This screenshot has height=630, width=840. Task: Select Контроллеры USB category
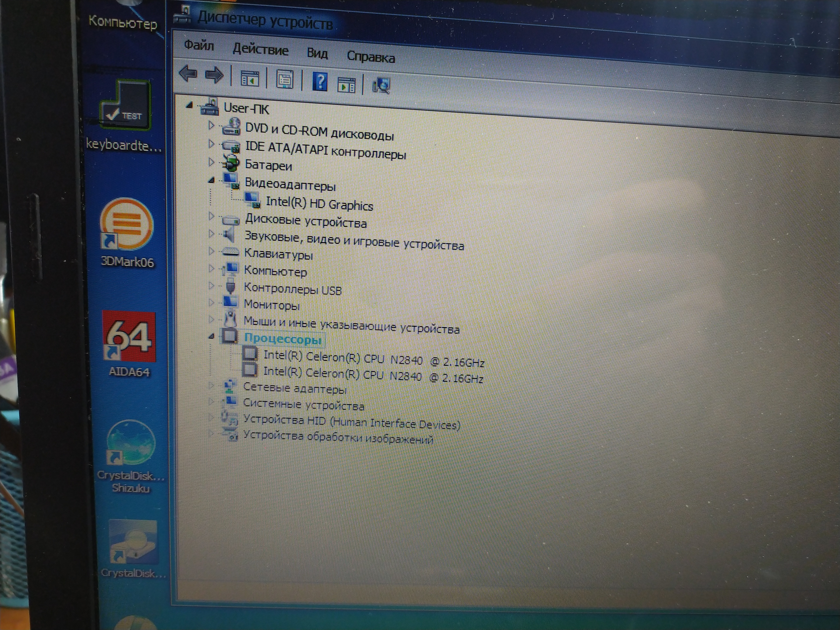tap(292, 289)
